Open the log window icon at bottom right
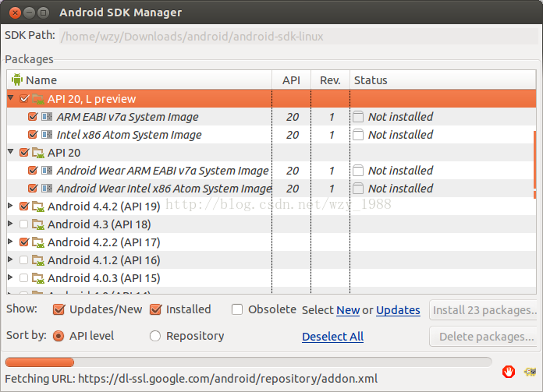This screenshot has width=543, height=392. point(530,372)
